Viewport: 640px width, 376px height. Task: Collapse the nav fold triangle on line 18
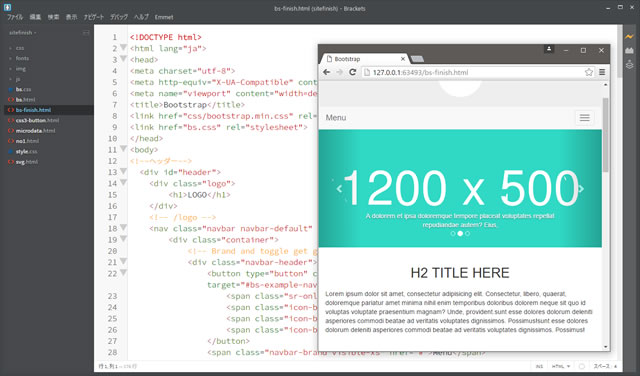(x=123, y=228)
